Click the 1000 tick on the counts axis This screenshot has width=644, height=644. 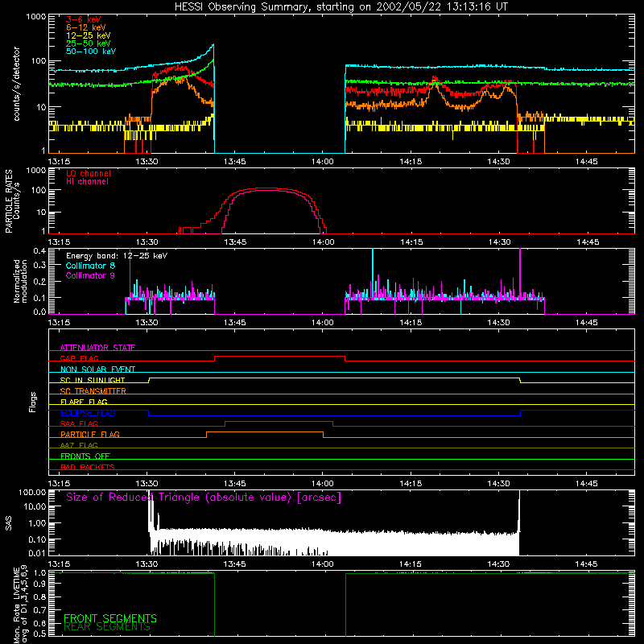click(35, 17)
